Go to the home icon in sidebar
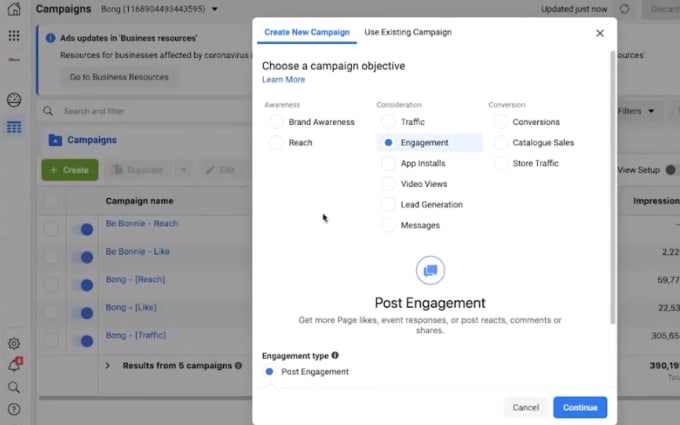680x425 pixels. point(14,9)
